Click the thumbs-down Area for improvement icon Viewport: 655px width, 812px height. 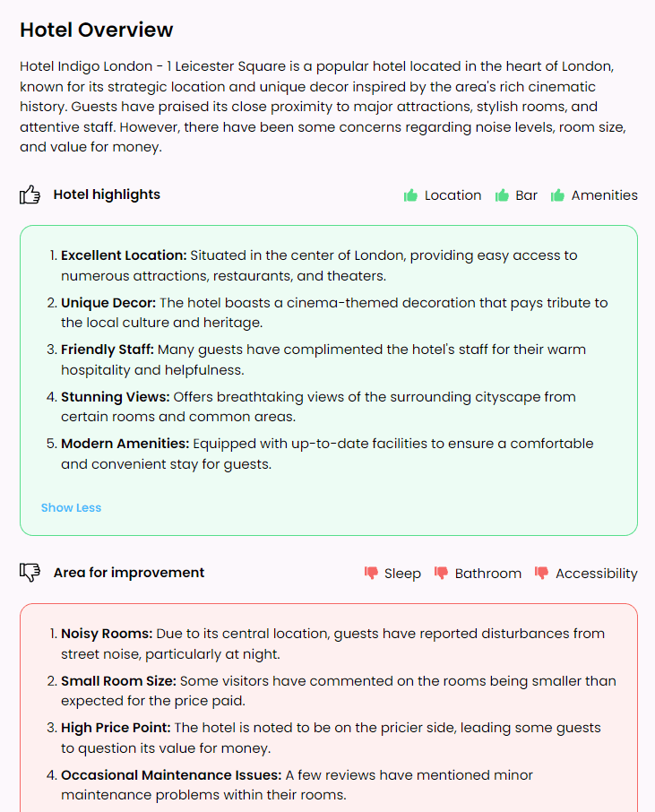(30, 573)
